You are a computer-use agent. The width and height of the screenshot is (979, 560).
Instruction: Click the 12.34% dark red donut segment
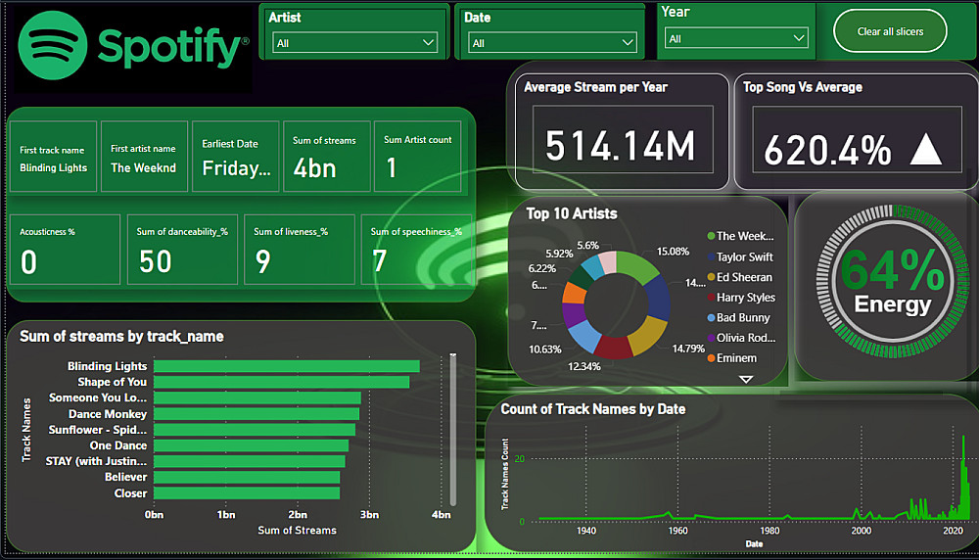click(613, 348)
